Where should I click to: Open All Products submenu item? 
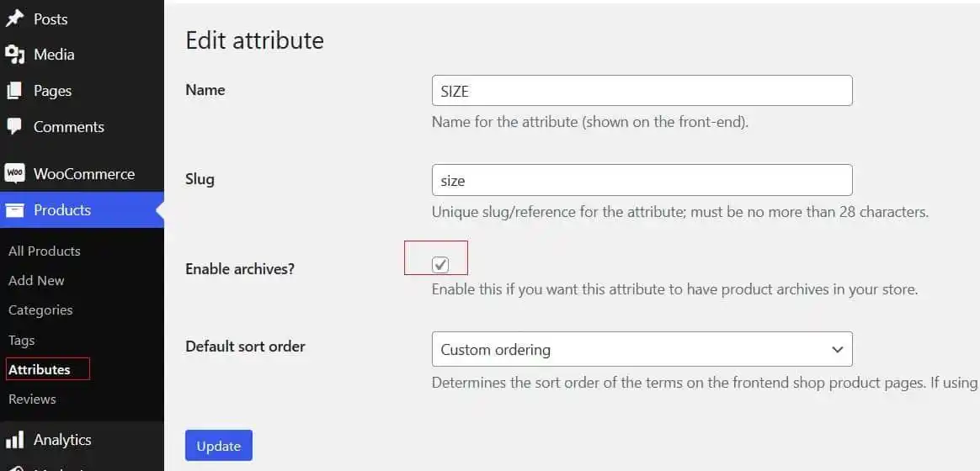coord(45,251)
